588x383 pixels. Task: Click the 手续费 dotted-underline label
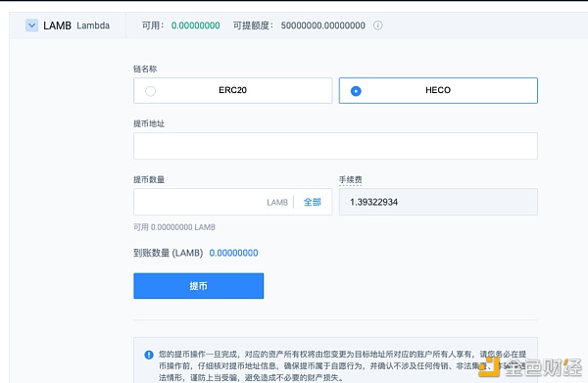click(x=350, y=180)
